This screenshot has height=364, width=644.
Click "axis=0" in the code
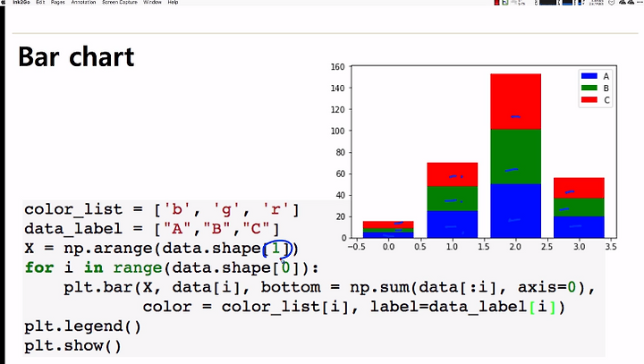tap(547, 287)
